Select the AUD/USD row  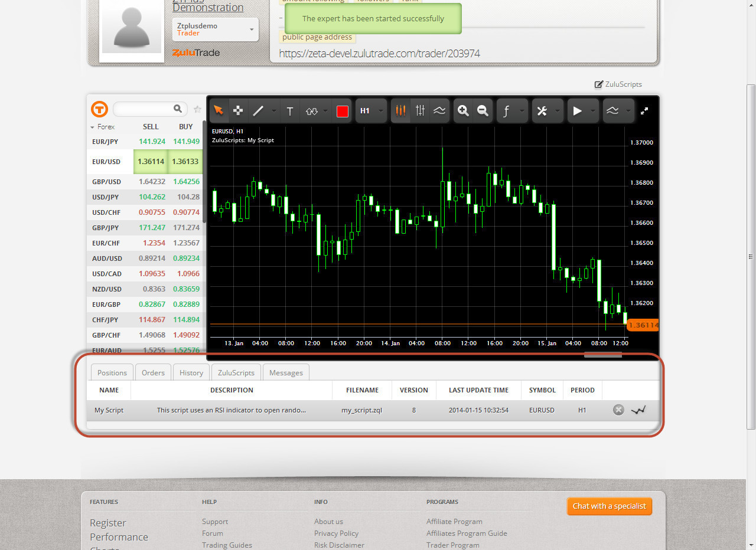pyautogui.click(x=145, y=258)
